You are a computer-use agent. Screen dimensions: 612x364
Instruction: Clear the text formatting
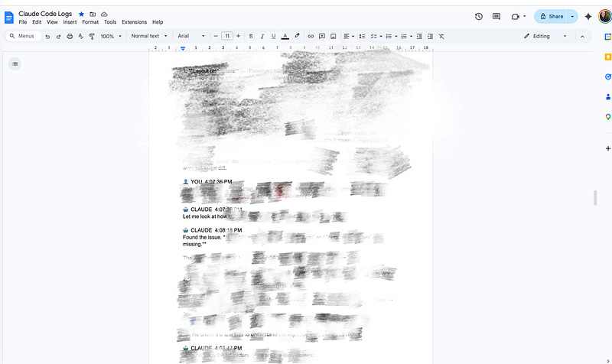(x=441, y=36)
